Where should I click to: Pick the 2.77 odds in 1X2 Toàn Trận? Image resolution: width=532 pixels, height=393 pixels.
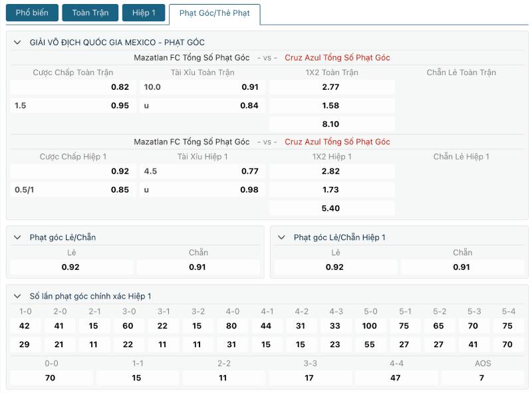pyautogui.click(x=332, y=87)
